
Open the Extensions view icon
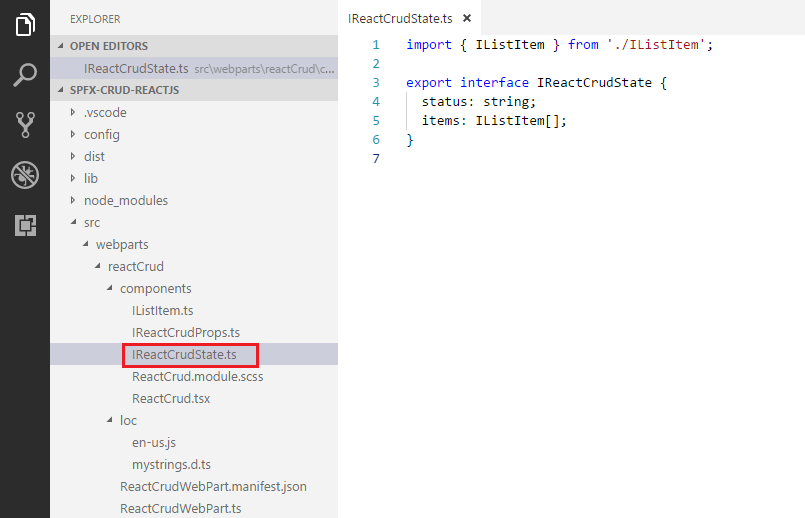[x=25, y=226]
